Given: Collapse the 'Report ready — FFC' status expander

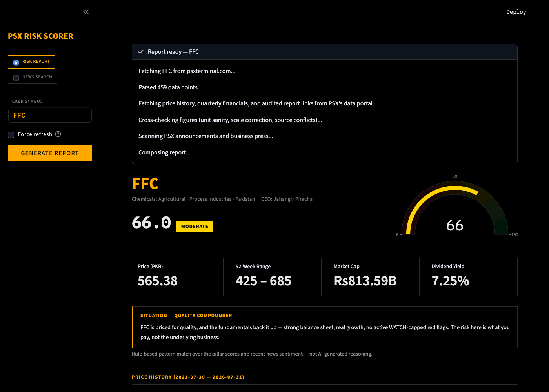Looking at the screenshot, I should 325,52.
